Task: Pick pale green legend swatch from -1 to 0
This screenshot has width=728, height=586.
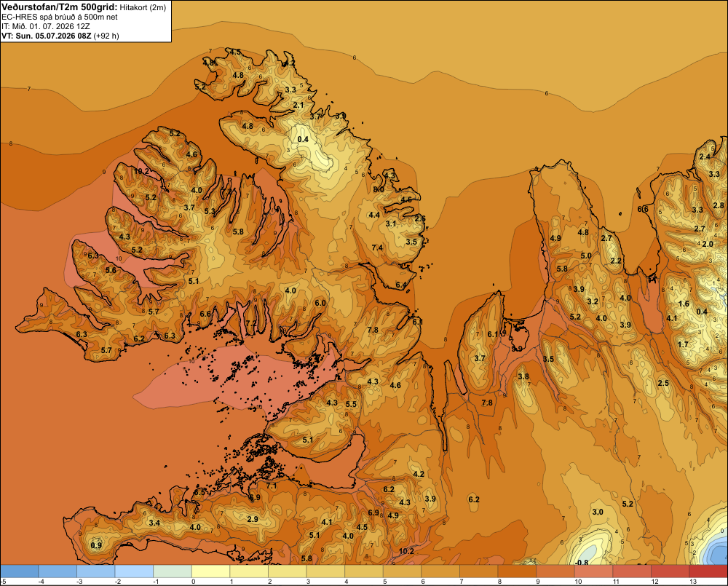Action: [x=173, y=571]
